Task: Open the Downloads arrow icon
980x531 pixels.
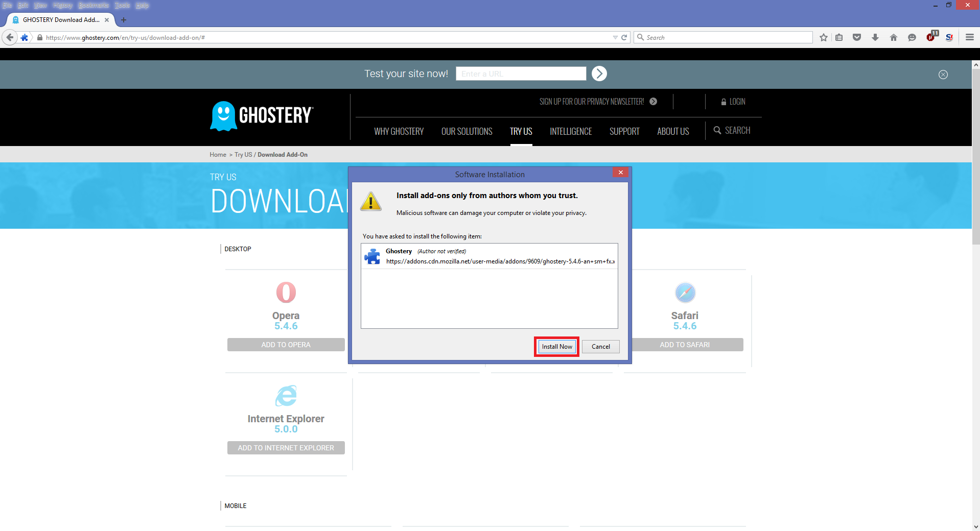Action: click(875, 37)
